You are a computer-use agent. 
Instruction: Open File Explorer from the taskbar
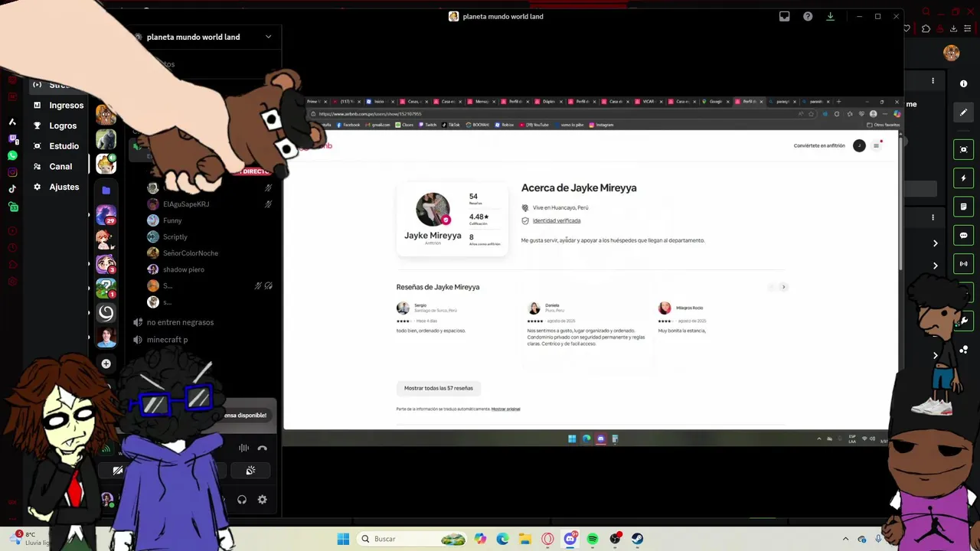point(525,539)
